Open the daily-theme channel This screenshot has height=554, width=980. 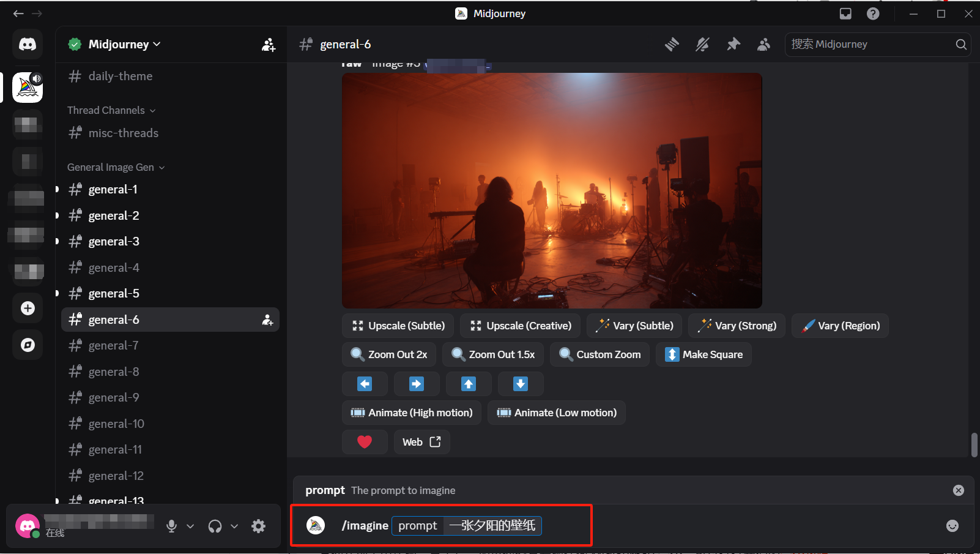point(121,76)
